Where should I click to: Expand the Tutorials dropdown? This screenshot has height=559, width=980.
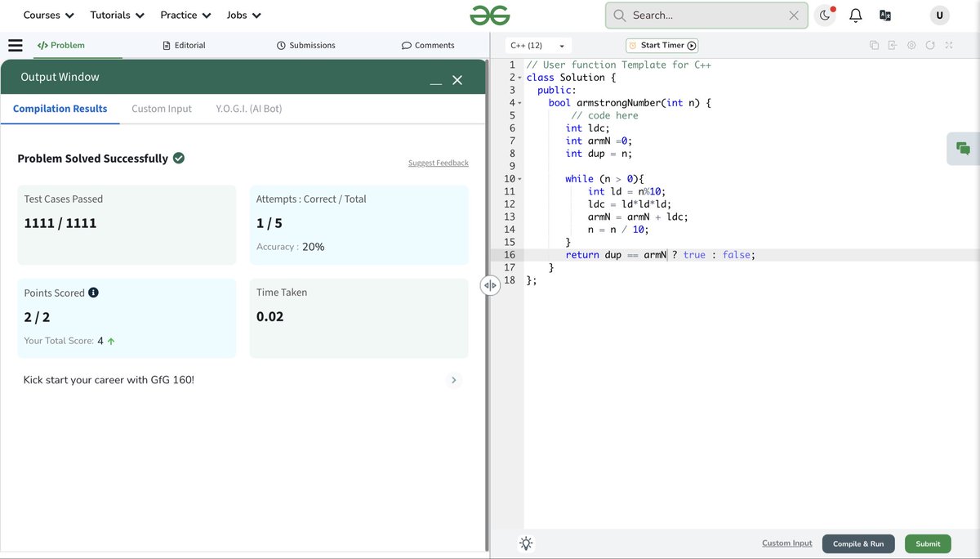(x=117, y=16)
